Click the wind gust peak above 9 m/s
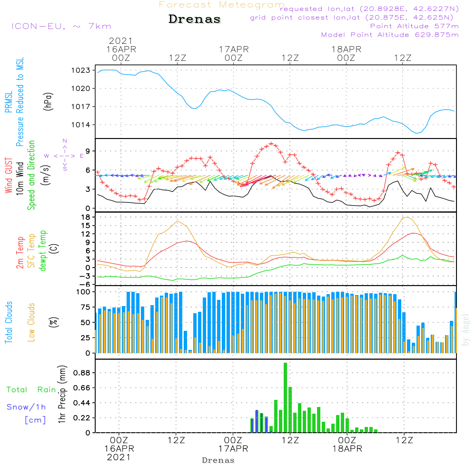The height and width of the screenshot is (476, 476). pos(271,144)
